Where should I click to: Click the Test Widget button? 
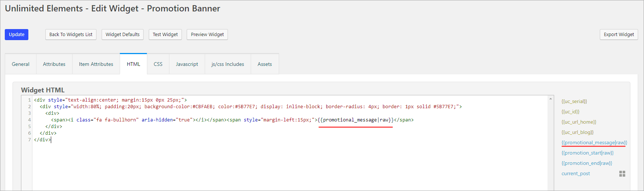coord(165,35)
